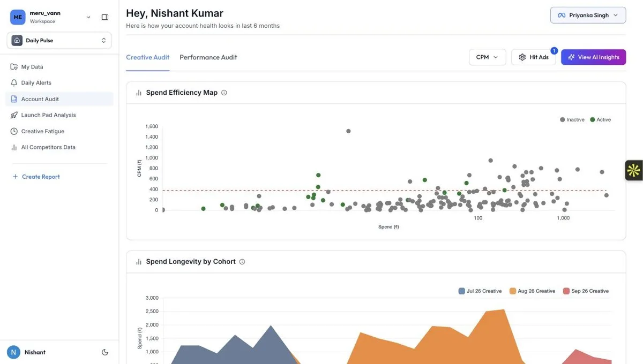Switch to the Creative Audit tab
This screenshot has width=643, height=364.
[x=148, y=57]
